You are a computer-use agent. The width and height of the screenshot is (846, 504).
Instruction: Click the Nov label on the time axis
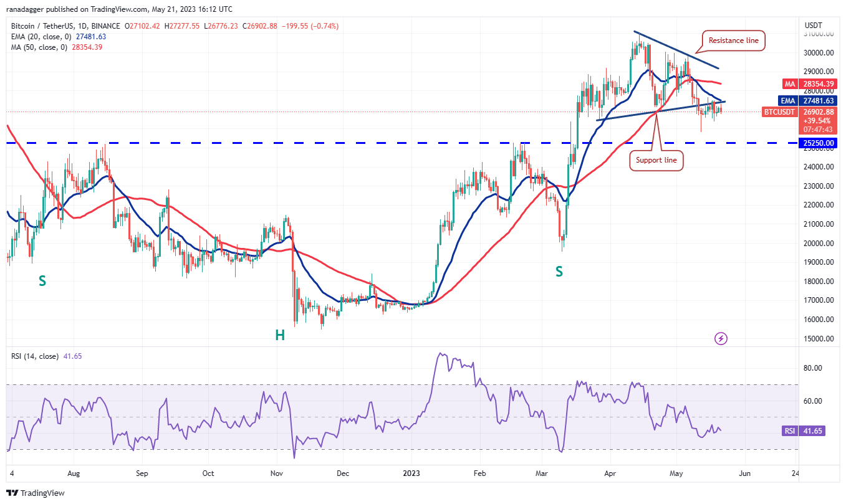pos(276,473)
